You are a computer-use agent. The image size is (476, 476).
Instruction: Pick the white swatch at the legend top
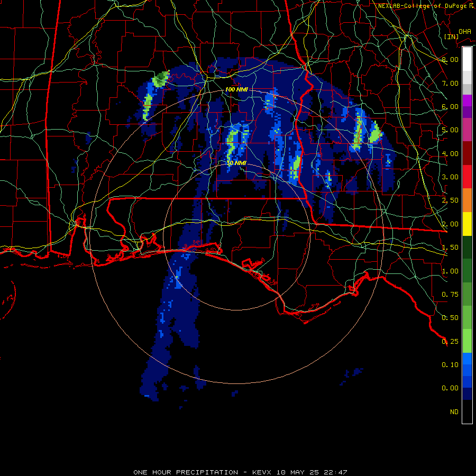467,59
